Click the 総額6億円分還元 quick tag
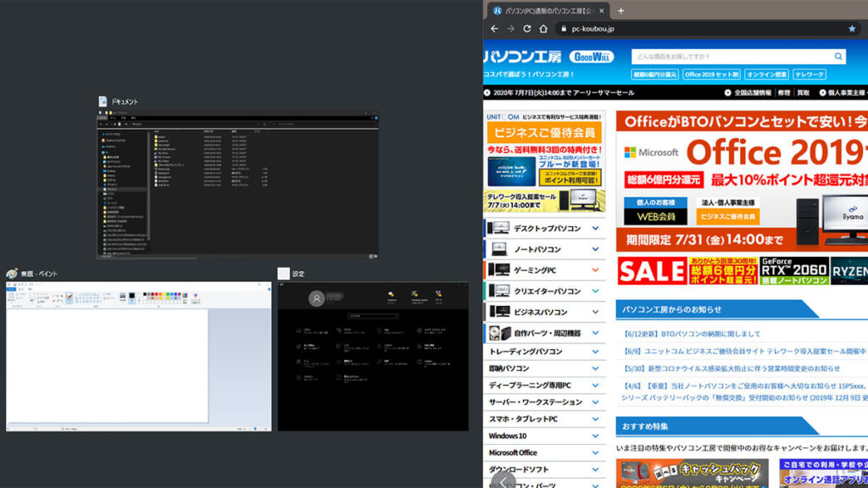868x488 pixels. 655,75
